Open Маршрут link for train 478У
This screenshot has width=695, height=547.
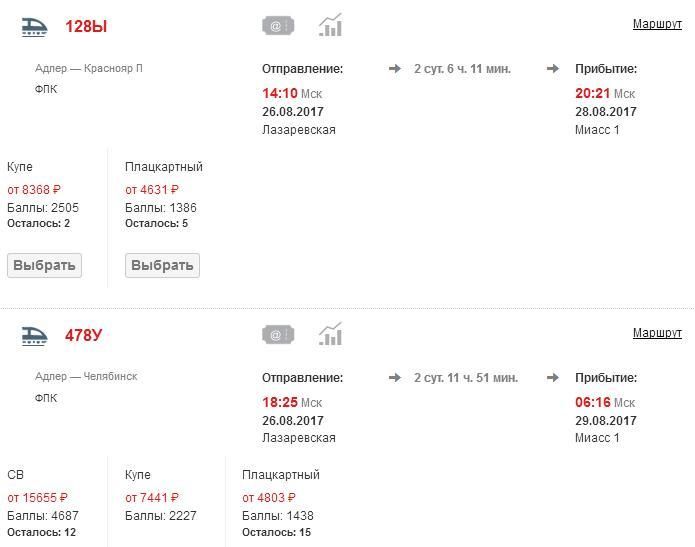click(657, 333)
